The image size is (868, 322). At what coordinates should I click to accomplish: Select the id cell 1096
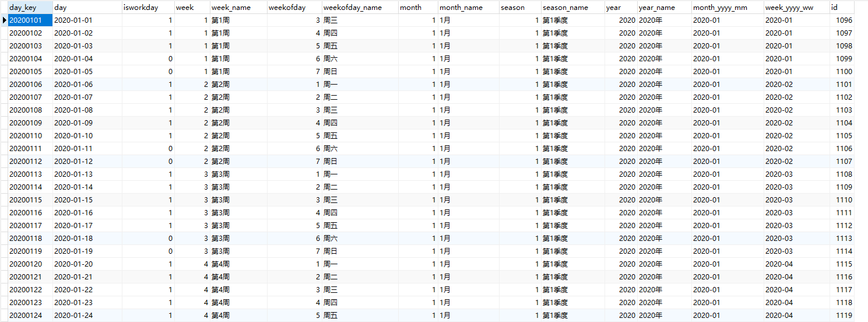pyautogui.click(x=842, y=20)
